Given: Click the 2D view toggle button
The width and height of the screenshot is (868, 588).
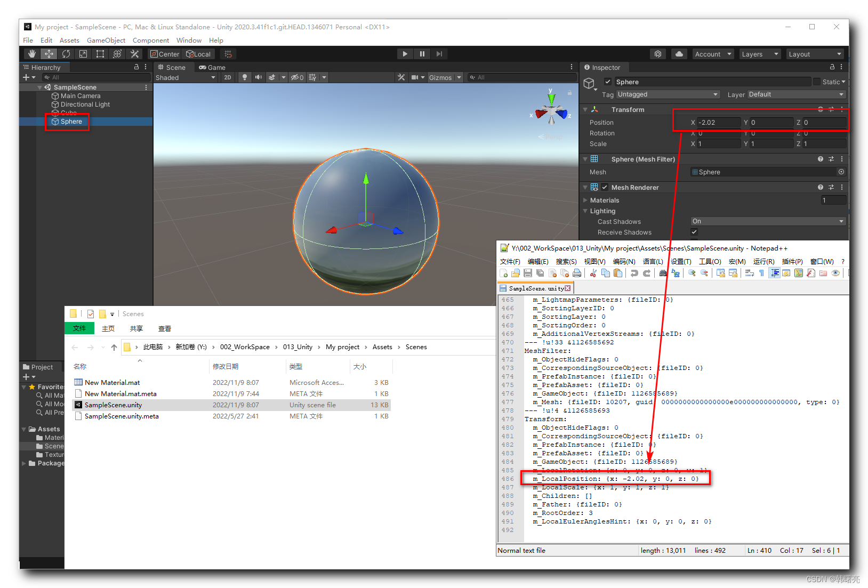Looking at the screenshot, I should pyautogui.click(x=228, y=77).
